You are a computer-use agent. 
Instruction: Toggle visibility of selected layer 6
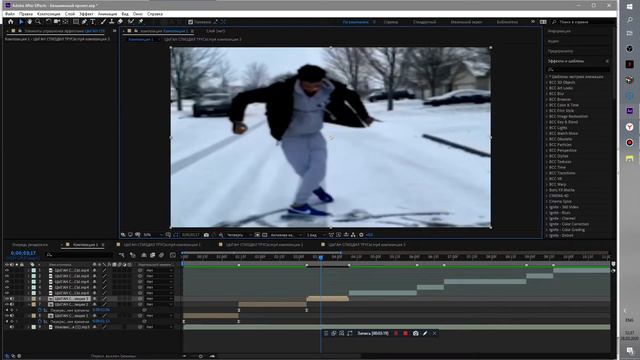click(x=7, y=299)
